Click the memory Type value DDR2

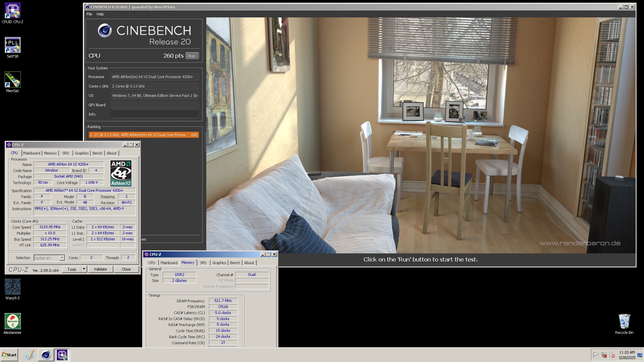pyautogui.click(x=179, y=275)
